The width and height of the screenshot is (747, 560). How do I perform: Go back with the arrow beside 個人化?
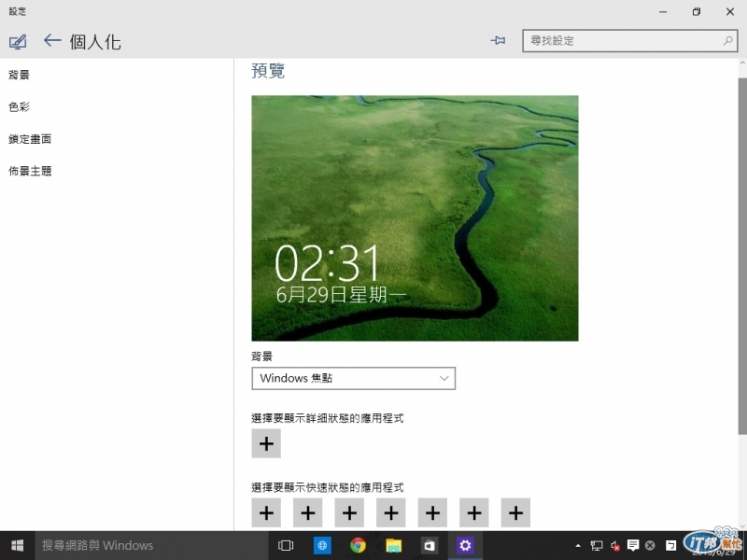point(52,41)
